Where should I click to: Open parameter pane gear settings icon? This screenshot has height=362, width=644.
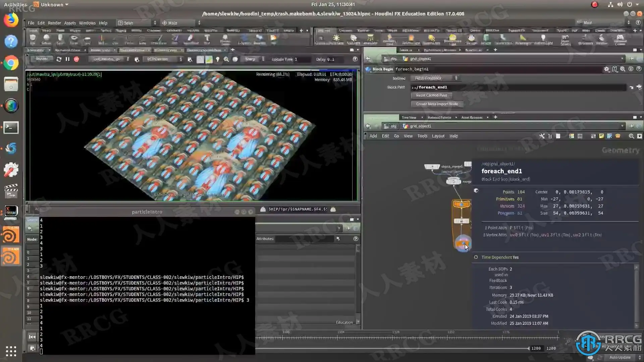point(606,69)
